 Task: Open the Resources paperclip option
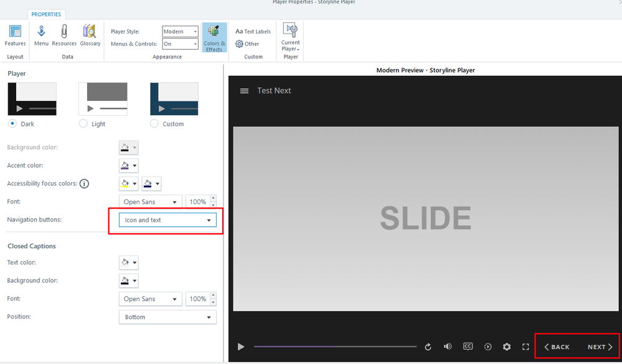(x=64, y=35)
